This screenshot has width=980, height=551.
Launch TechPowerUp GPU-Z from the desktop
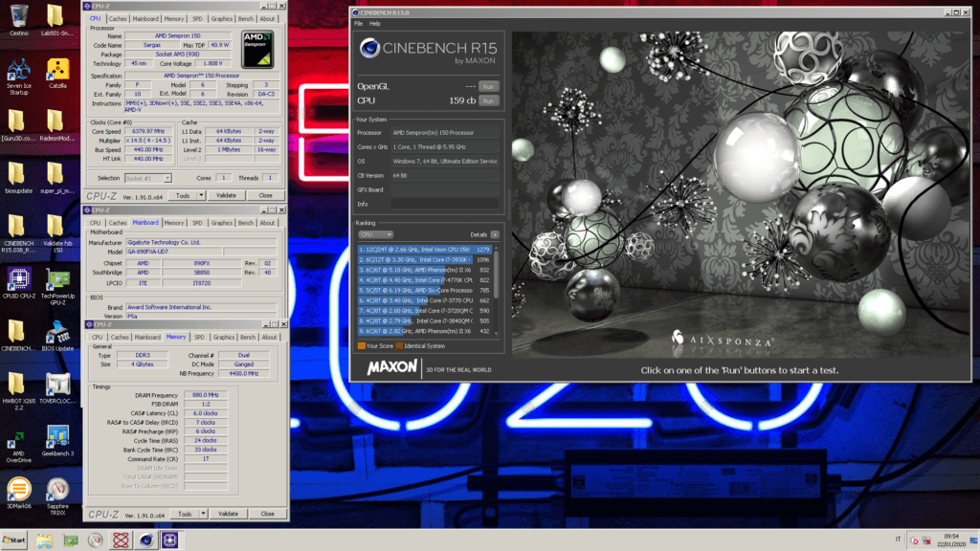57,287
